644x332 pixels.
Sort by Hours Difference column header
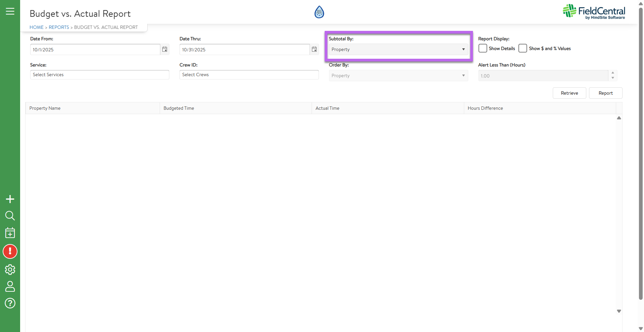pyautogui.click(x=485, y=108)
